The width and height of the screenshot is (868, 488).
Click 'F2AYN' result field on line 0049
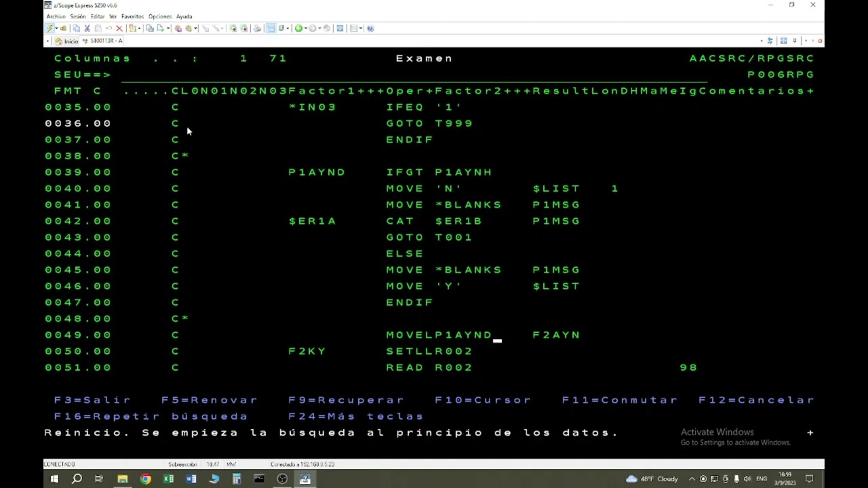tap(557, 335)
